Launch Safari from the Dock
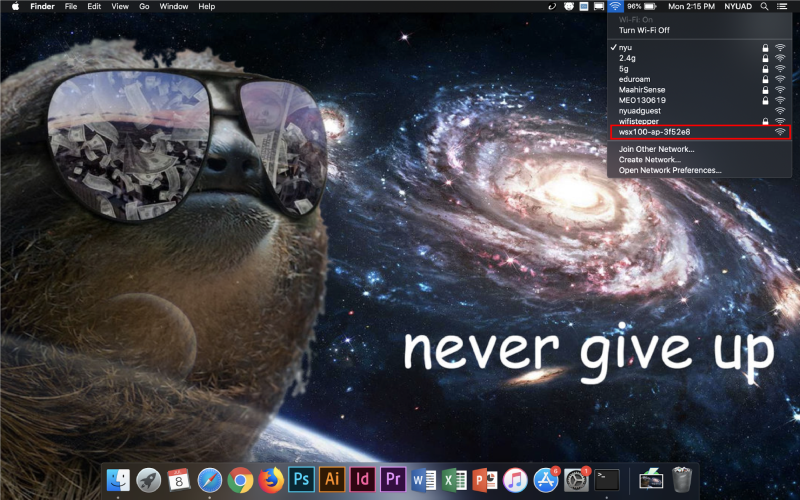Screen dimensions: 800x500 click(210, 480)
